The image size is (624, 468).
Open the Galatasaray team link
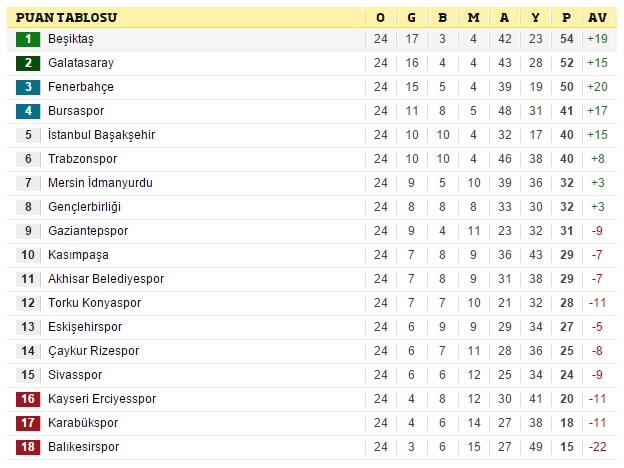click(81, 63)
